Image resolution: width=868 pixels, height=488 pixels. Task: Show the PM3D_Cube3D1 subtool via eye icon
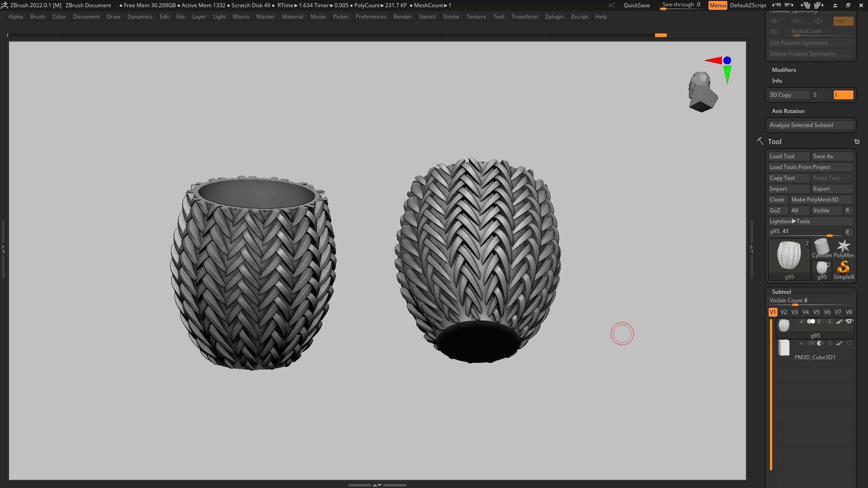pos(849,343)
